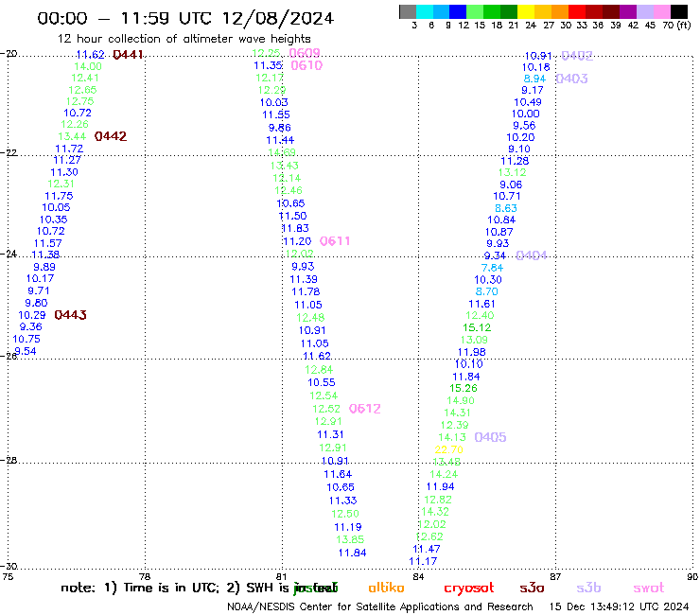Viewport: 700px width, 615px height.
Task: Click the 15 Dec 13:49:12 UTC timestamp
Action: coord(619,606)
